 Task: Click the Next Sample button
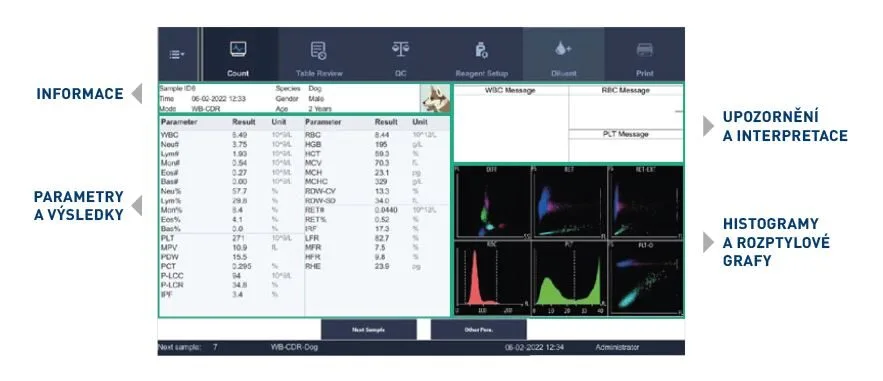pyautogui.click(x=369, y=330)
